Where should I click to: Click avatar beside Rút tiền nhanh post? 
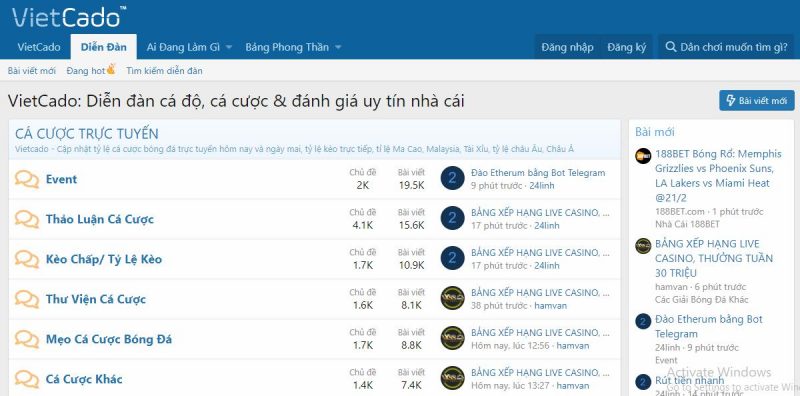643,382
